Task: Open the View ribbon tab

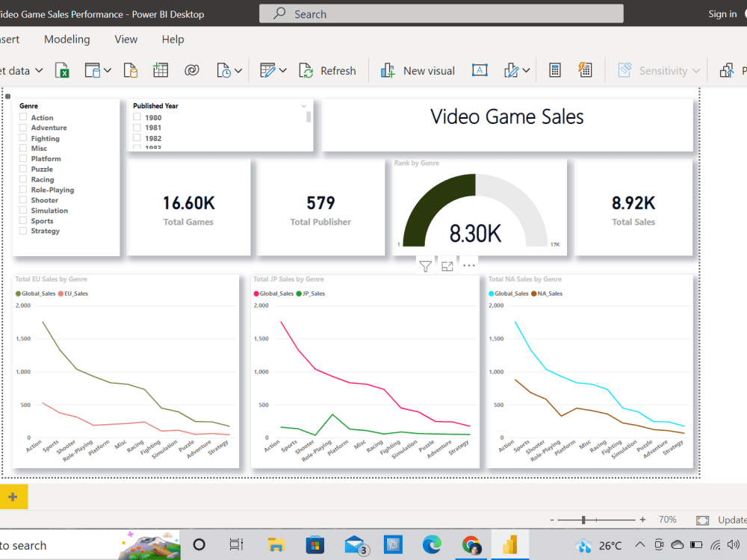Action: [x=125, y=40]
